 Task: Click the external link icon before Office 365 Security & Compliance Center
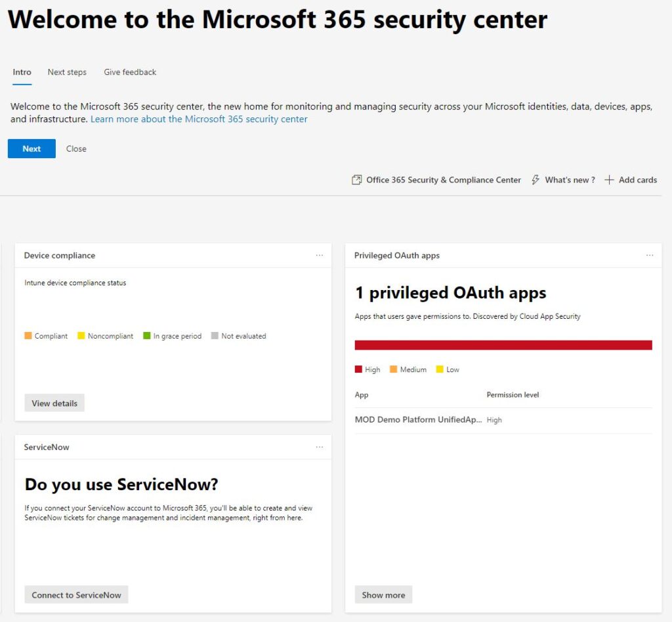(356, 179)
